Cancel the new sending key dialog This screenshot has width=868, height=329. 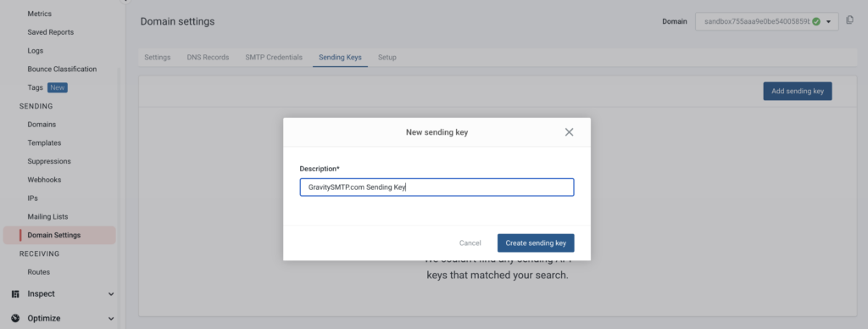pyautogui.click(x=470, y=243)
